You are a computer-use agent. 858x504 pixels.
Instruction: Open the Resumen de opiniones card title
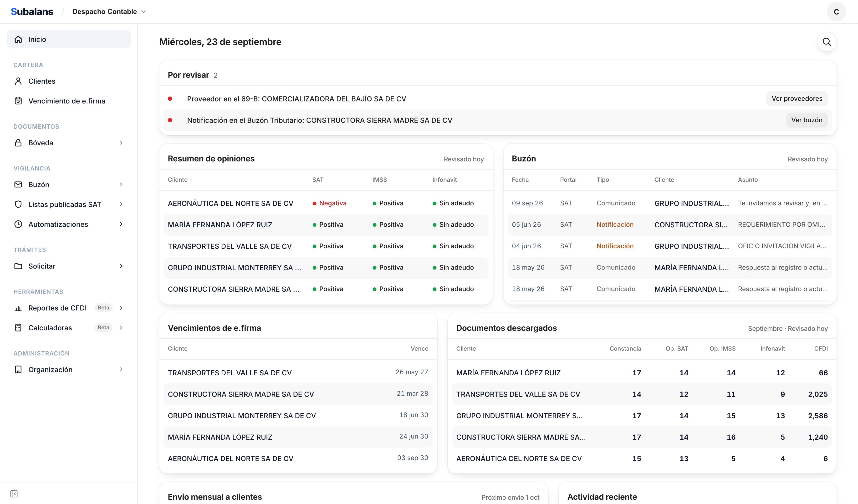211,159
